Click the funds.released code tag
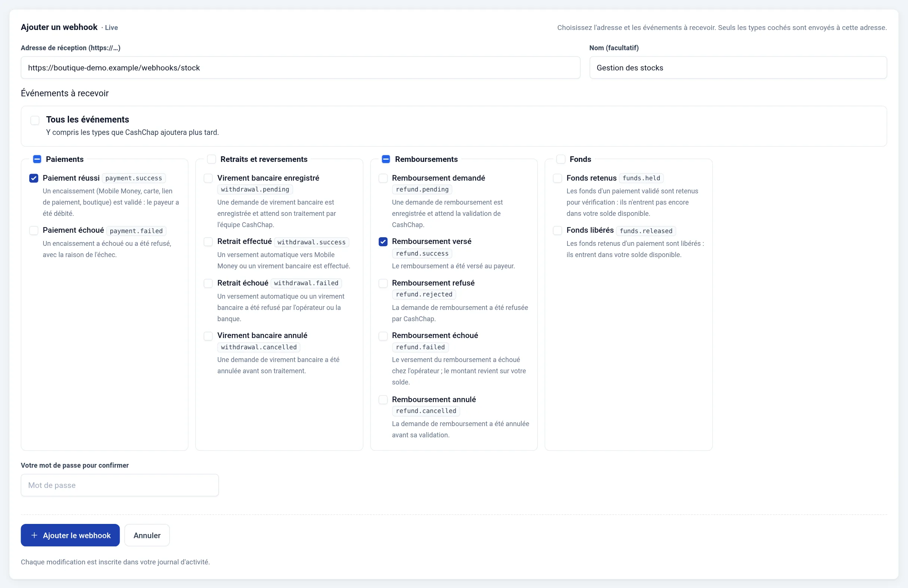908x588 pixels. [646, 231]
